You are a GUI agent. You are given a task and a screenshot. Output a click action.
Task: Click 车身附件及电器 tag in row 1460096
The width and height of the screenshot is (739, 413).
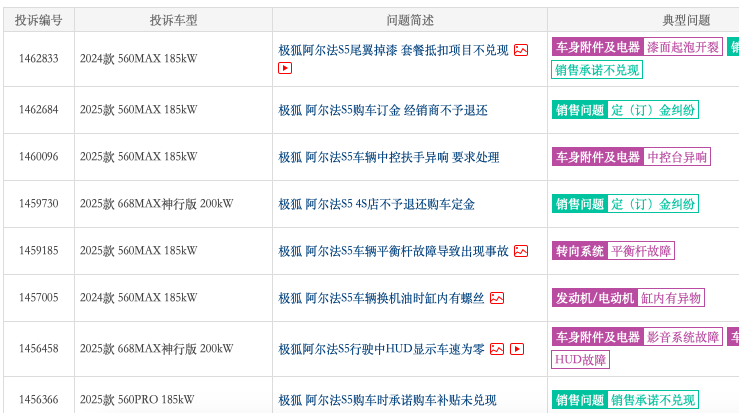598,157
